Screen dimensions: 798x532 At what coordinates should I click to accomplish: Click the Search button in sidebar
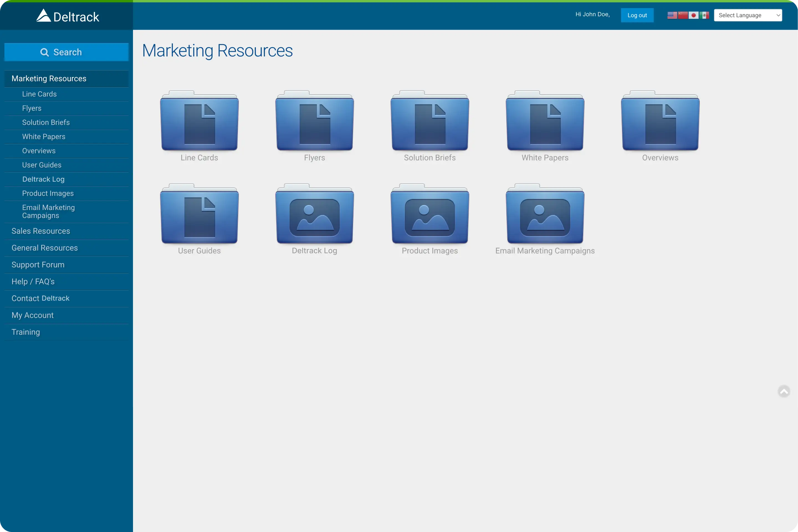66,52
